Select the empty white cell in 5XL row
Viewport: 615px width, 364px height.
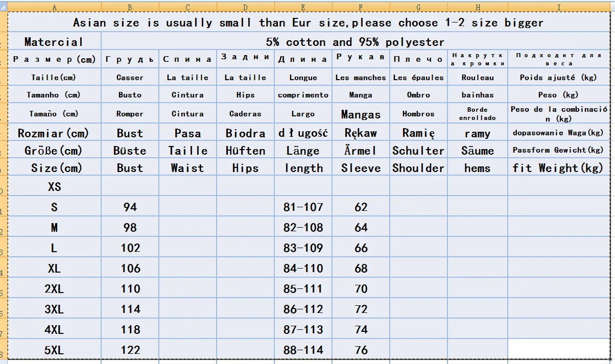(x=559, y=349)
